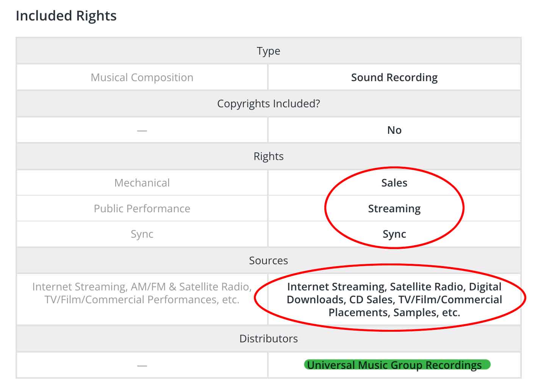Click the Public Performance cell
The image size is (535, 392).
tap(142, 209)
